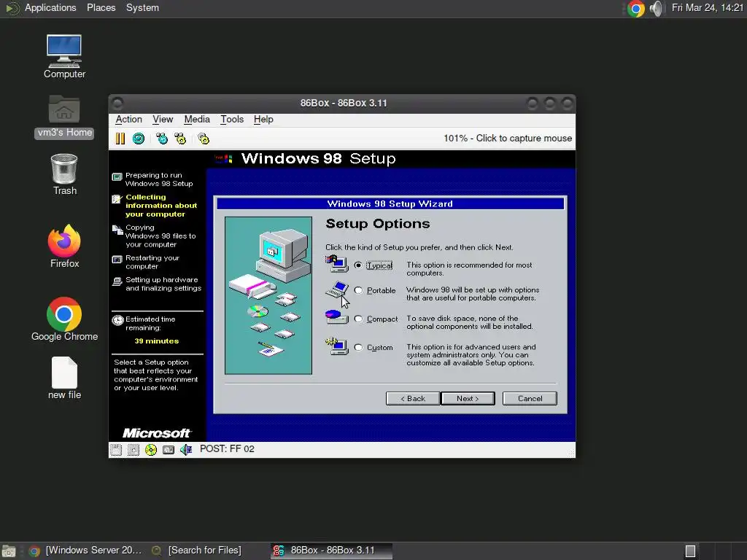747x560 pixels.
Task: Switch to Windows Server 20... taskbar window
Action: [86, 551]
